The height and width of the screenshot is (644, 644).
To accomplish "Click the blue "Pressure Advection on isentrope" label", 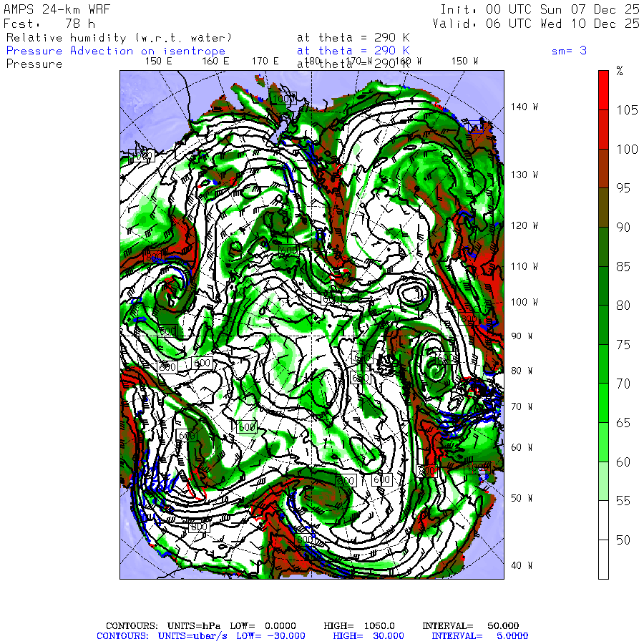I will tap(116, 51).
